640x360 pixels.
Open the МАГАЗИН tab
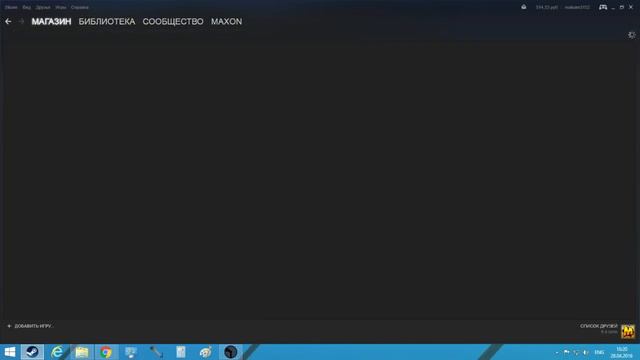tap(51, 21)
